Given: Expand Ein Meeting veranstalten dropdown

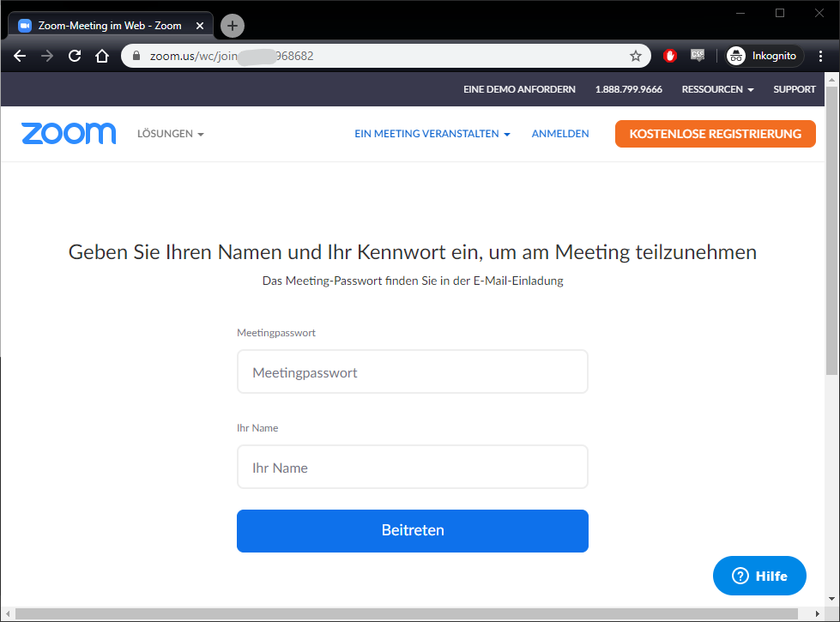Looking at the screenshot, I should (x=432, y=134).
